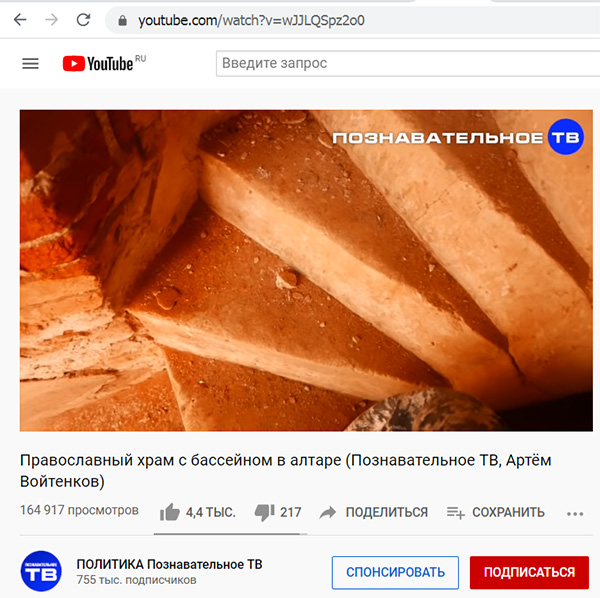Viewport: 600px width, 598px height.
Task: Go to YouTube home via the logo
Action: point(104,63)
